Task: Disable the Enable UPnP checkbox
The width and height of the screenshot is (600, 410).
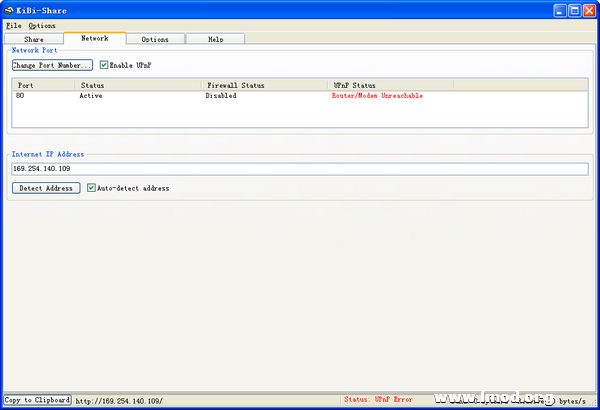Action: click(104, 65)
